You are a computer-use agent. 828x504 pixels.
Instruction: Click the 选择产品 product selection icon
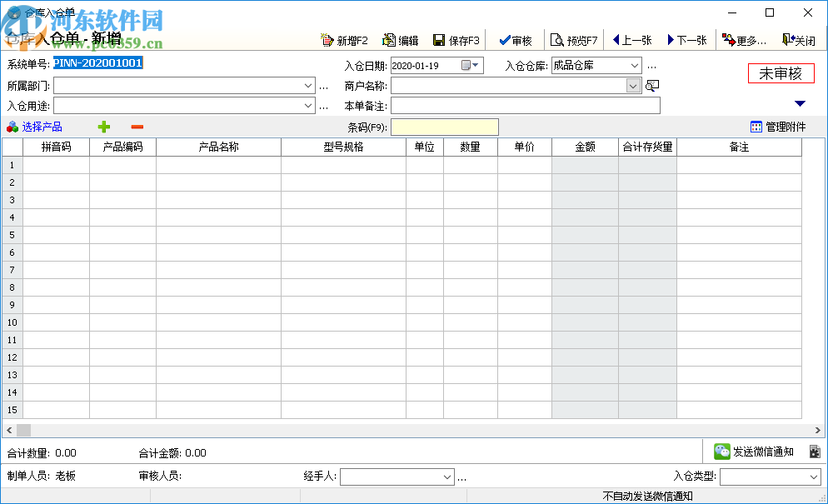[14, 127]
